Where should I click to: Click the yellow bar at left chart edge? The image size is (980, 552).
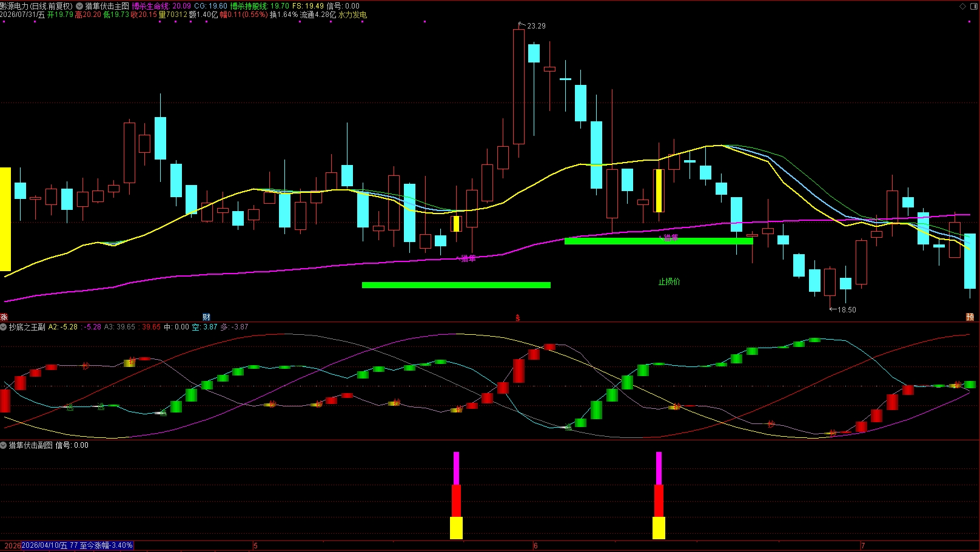5,219
